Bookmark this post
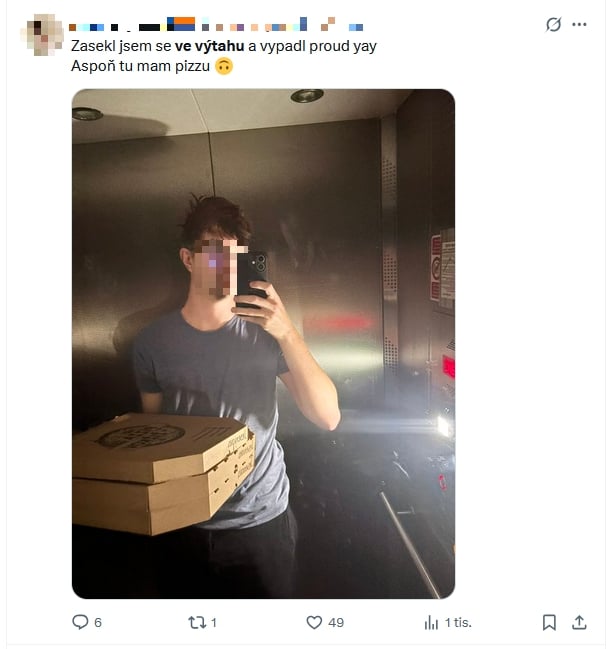The width and height of the screenshot is (615, 649). click(x=549, y=622)
